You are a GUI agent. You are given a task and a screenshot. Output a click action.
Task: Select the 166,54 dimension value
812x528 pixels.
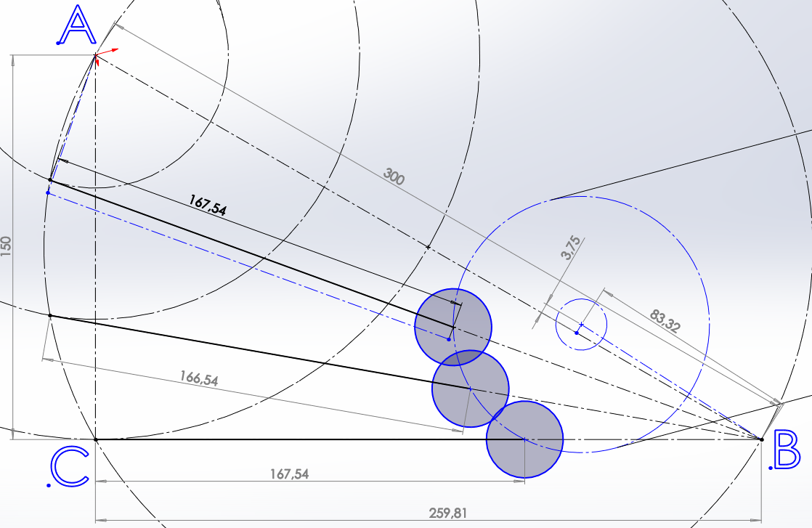(x=199, y=378)
